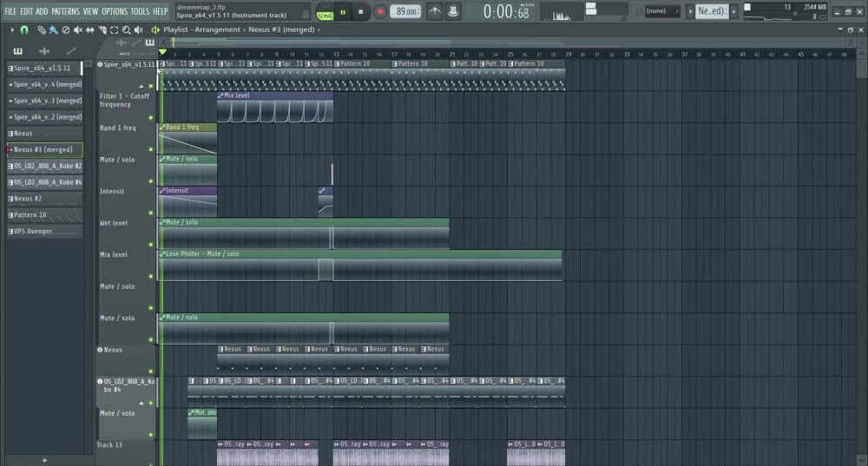Add new item with picker plus button

click(x=44, y=460)
